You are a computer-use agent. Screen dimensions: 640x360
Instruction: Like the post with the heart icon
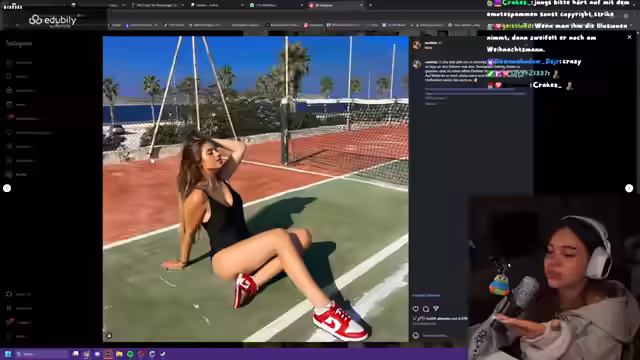click(416, 309)
